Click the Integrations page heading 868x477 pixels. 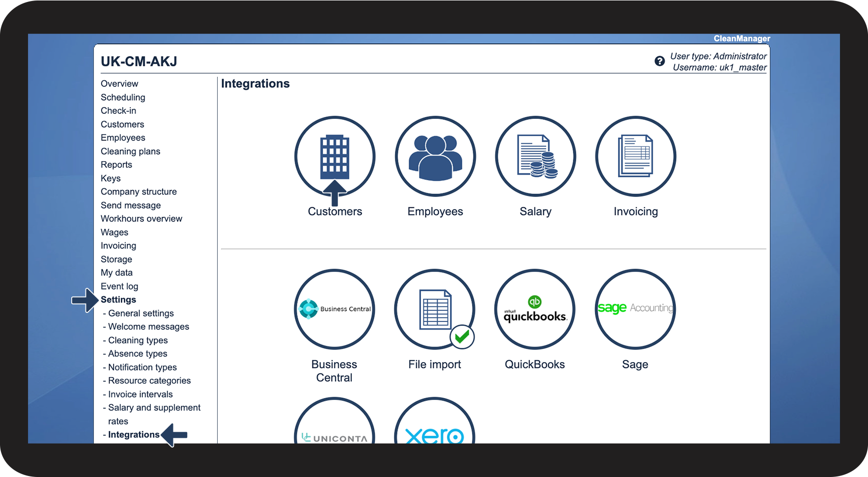click(x=255, y=84)
